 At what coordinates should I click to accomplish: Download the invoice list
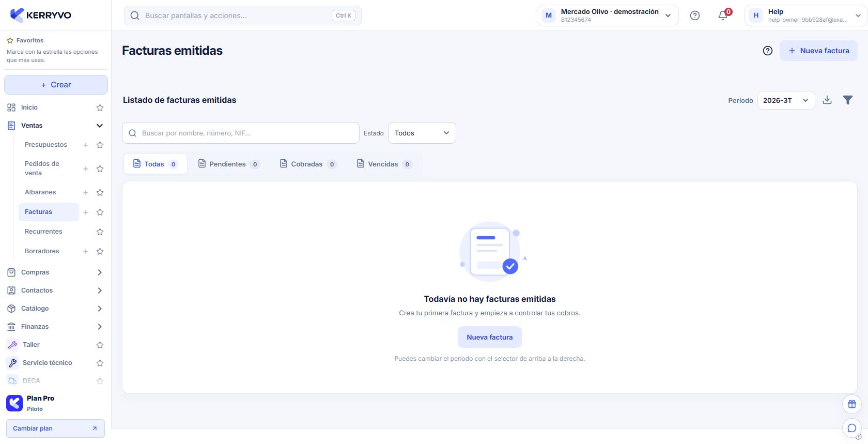click(827, 100)
